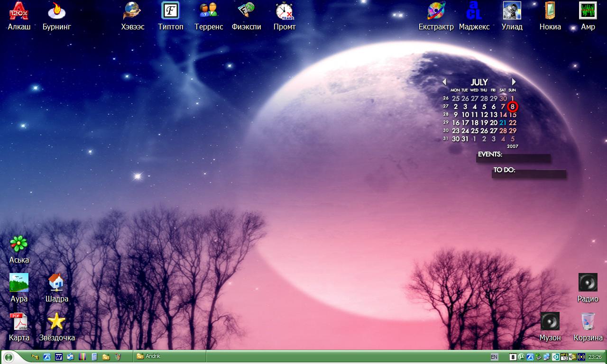The image size is (607, 364).
Task: Open the Хэвээс globe icon
Action: (133, 16)
